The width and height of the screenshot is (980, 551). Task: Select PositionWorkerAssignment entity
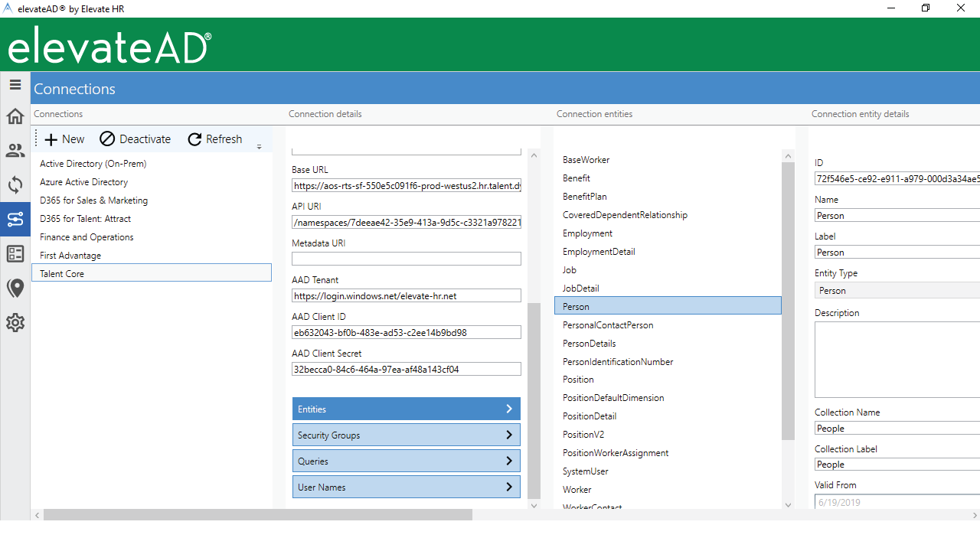pos(668,453)
